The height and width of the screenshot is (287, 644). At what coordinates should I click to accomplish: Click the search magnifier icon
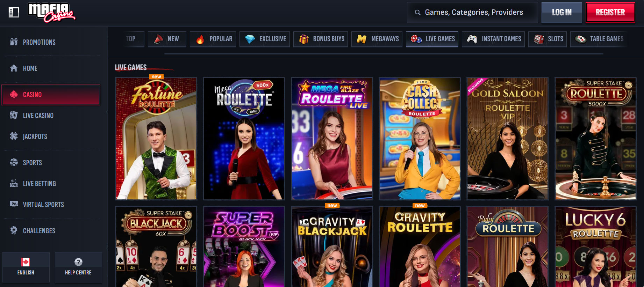[x=417, y=13]
